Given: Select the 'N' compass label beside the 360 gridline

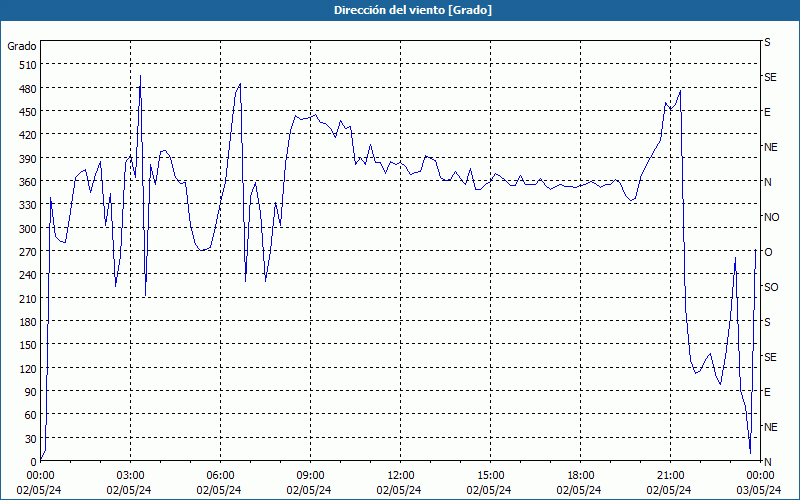Looking at the screenshot, I should [x=768, y=182].
